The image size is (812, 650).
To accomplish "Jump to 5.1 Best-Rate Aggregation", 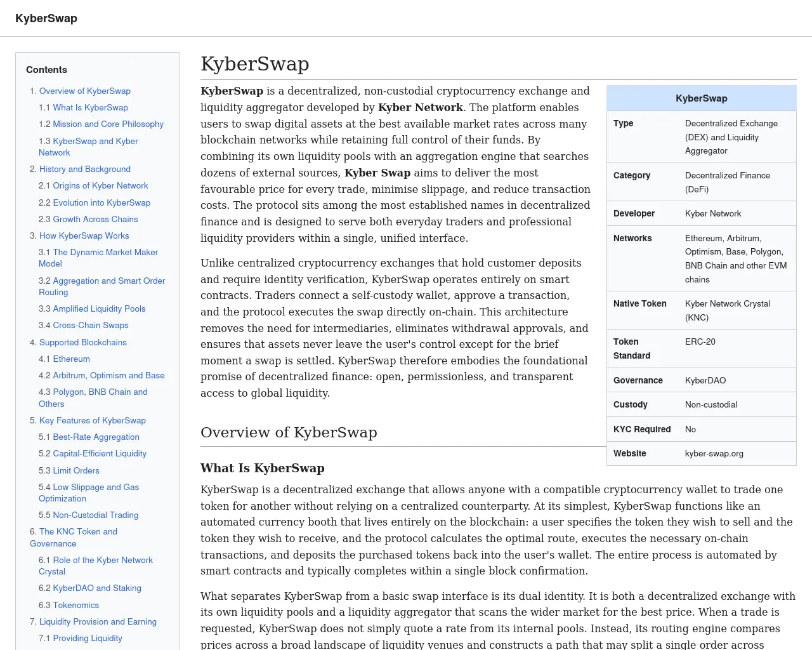I will [96, 437].
